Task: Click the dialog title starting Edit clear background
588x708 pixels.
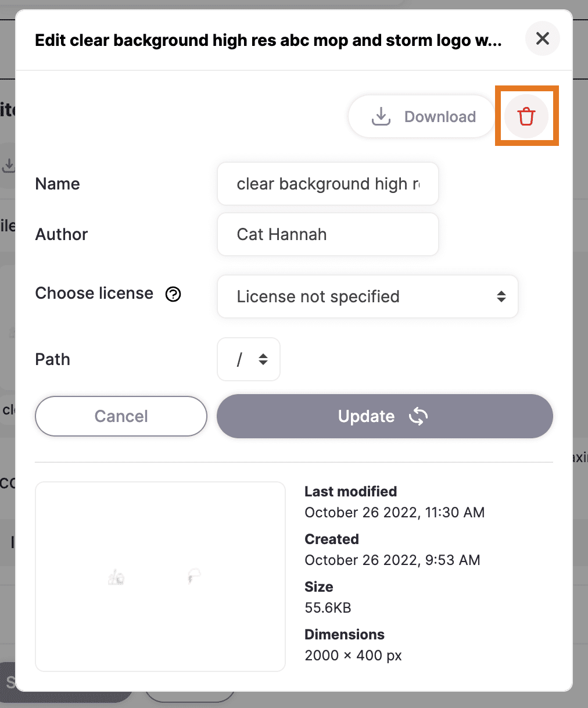Action: click(268, 40)
